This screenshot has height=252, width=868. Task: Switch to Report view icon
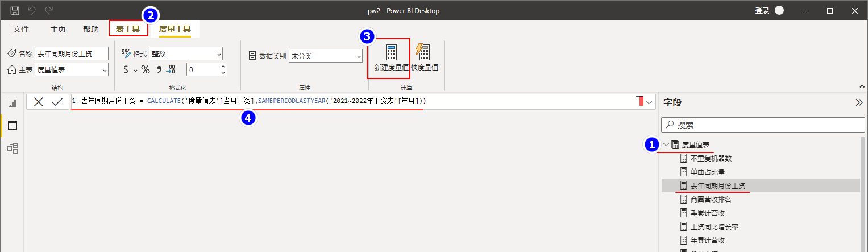12,103
